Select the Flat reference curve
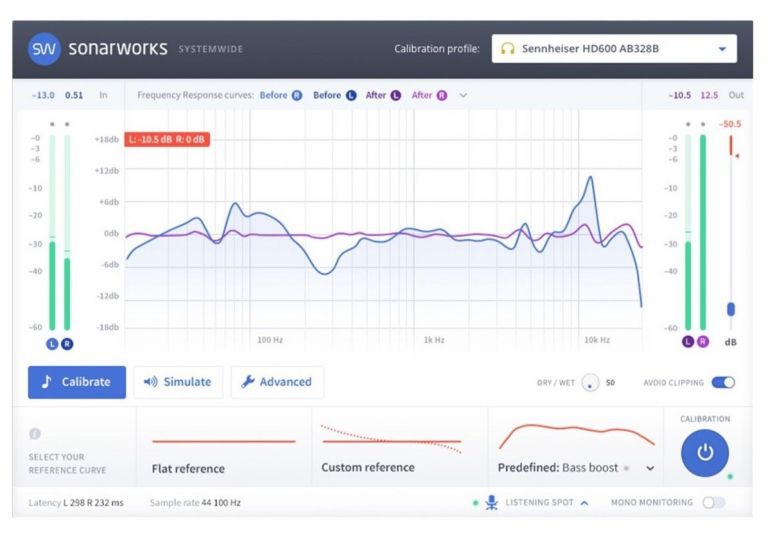This screenshot has width=768, height=537. [x=223, y=449]
